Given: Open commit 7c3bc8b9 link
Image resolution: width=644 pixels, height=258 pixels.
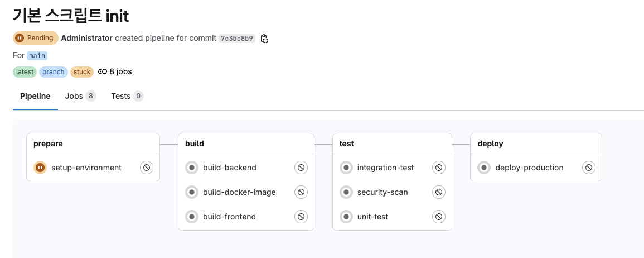Looking at the screenshot, I should (237, 39).
